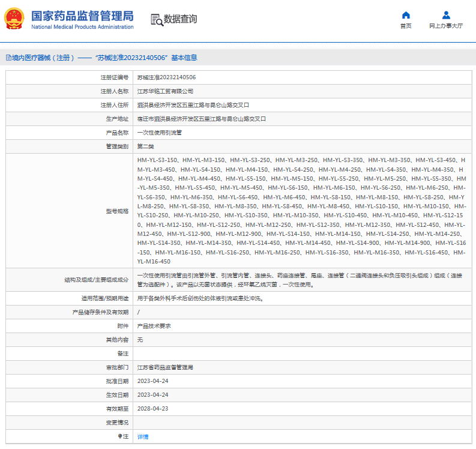Click 首页 label under home icon
This screenshot has height=449, width=476.
pos(406,26)
